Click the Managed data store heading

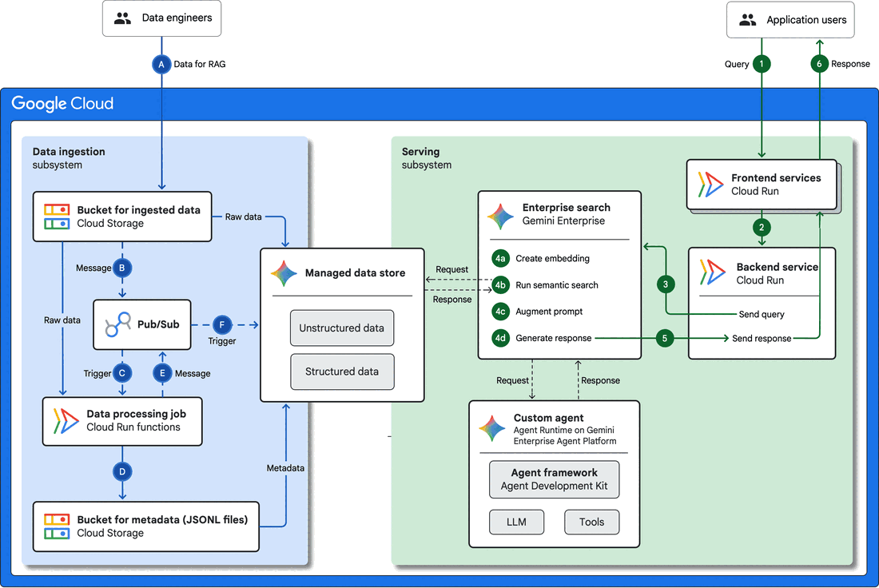(x=355, y=273)
